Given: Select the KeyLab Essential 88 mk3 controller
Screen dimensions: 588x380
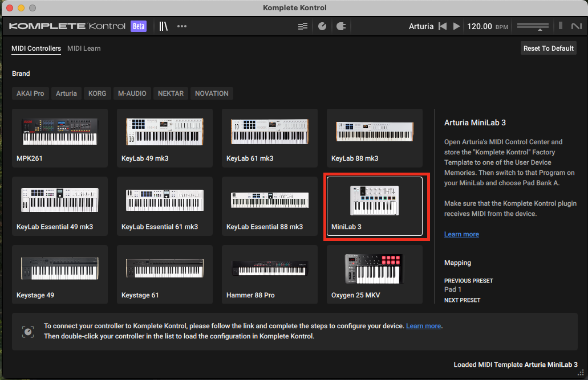Looking at the screenshot, I should [x=270, y=206].
